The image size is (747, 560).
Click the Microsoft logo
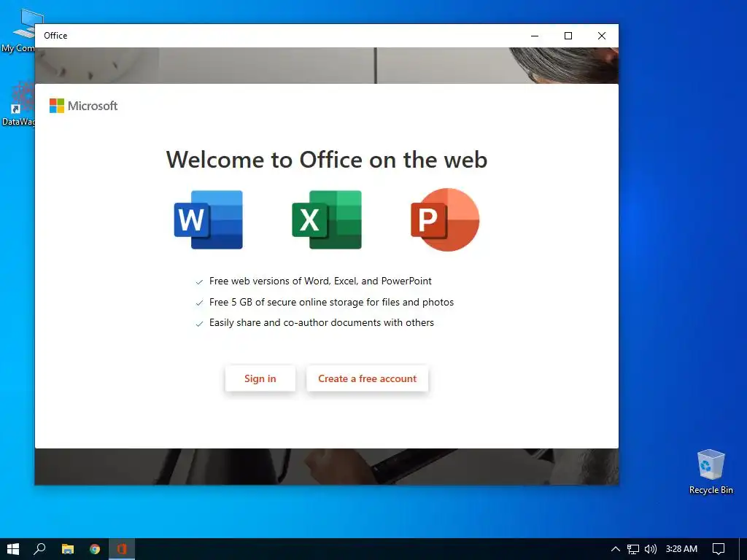click(x=83, y=106)
